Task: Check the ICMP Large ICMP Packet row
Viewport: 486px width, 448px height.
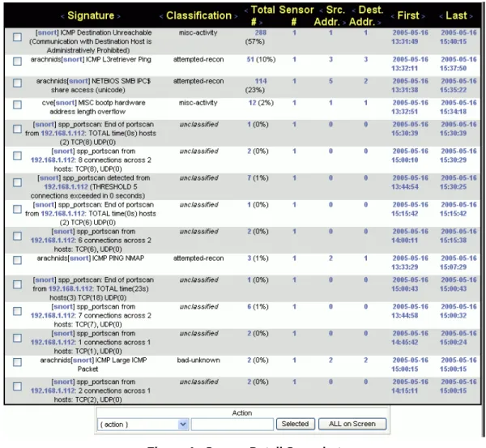Action: (x=17, y=362)
